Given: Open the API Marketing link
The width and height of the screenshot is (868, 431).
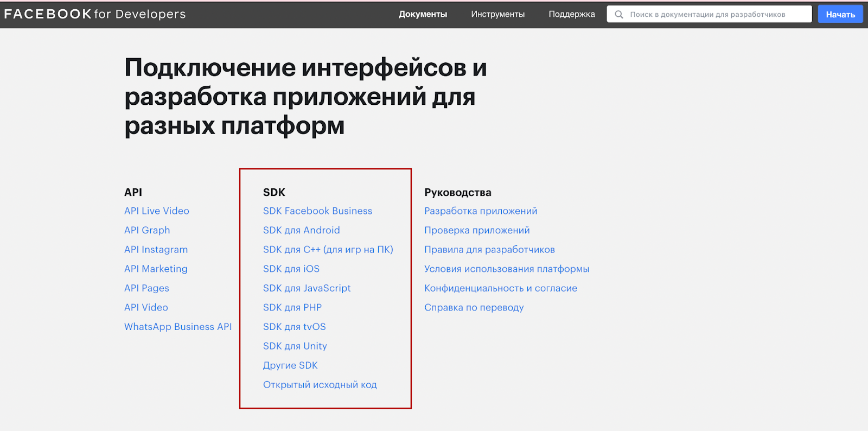Looking at the screenshot, I should pyautogui.click(x=156, y=269).
